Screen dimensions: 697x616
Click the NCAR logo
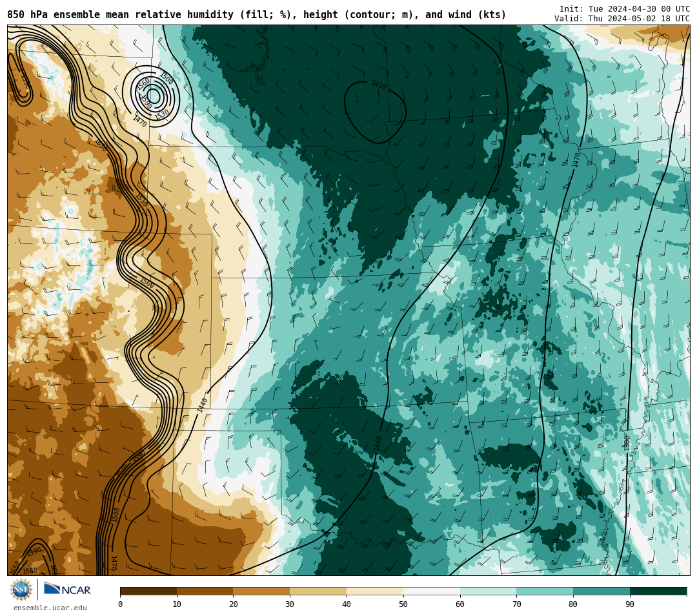point(67,590)
